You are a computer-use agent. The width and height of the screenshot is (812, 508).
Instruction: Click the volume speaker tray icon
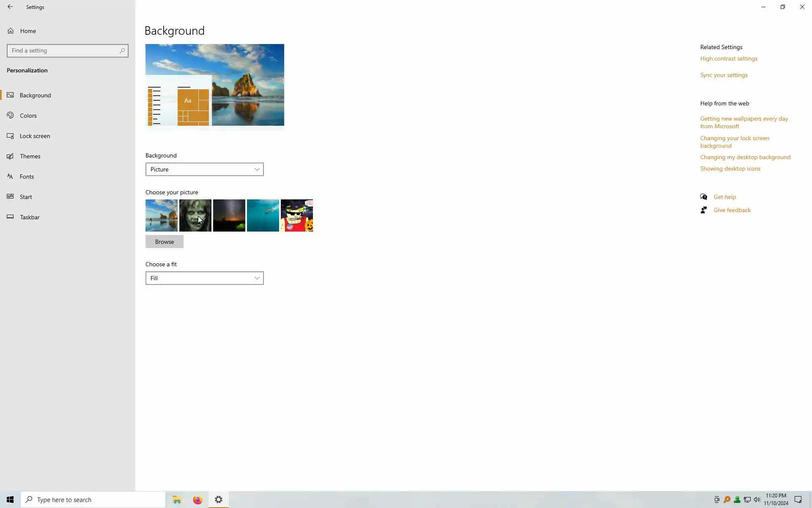point(757,500)
